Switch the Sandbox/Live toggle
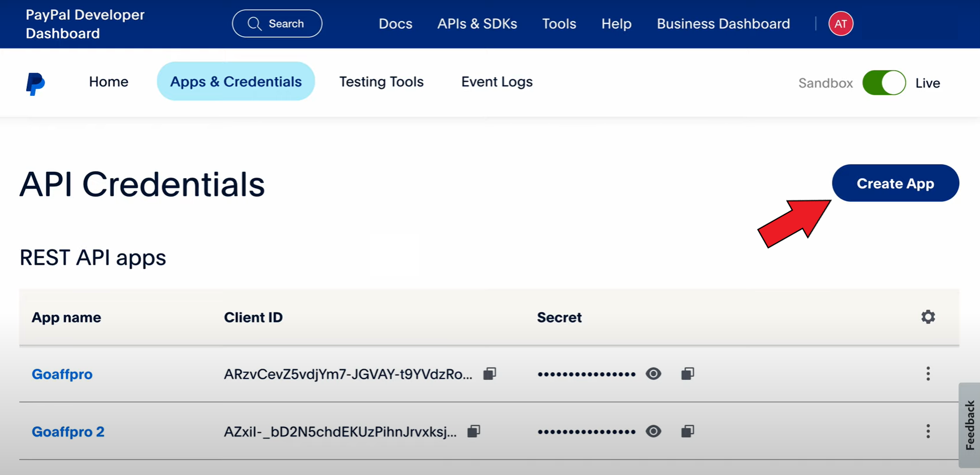Image resolution: width=980 pixels, height=475 pixels. pyautogui.click(x=884, y=83)
